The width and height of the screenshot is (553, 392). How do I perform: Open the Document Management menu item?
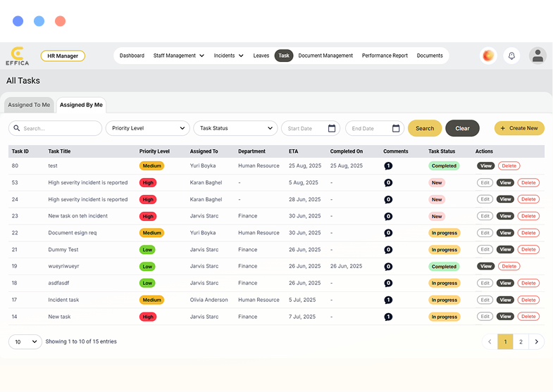click(325, 56)
